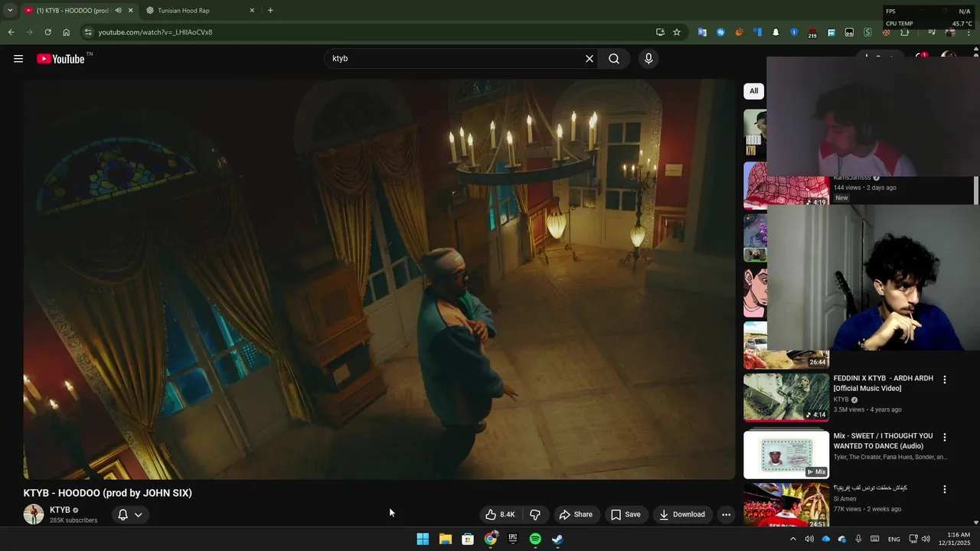Open the YouTube guide hamburger menu

coord(18,59)
